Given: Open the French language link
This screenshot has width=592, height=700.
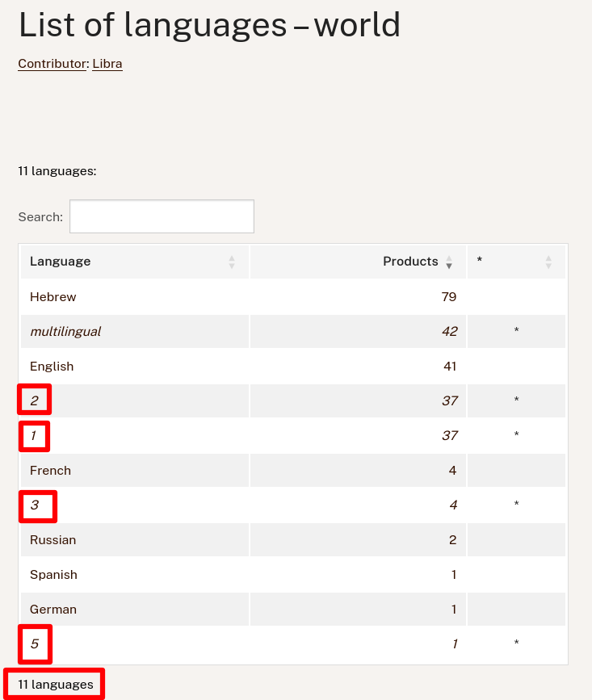Looking at the screenshot, I should click(50, 471).
